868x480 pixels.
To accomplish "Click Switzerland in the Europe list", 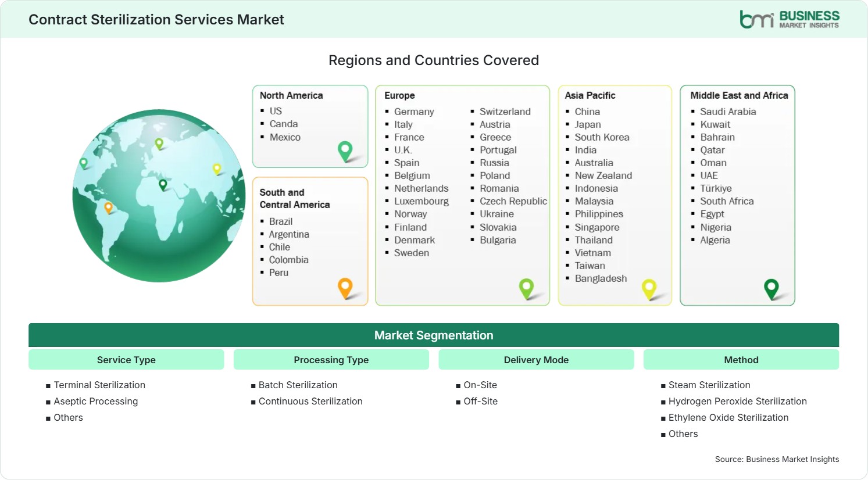I will point(505,112).
